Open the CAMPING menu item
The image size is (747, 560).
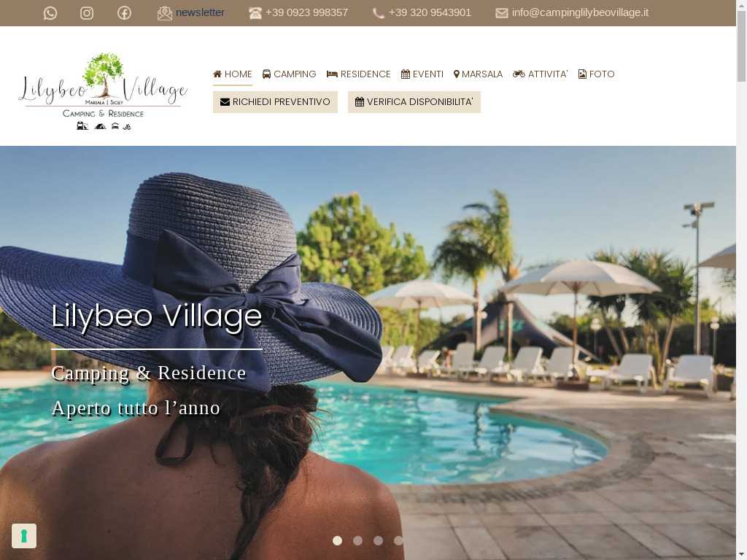pos(289,74)
